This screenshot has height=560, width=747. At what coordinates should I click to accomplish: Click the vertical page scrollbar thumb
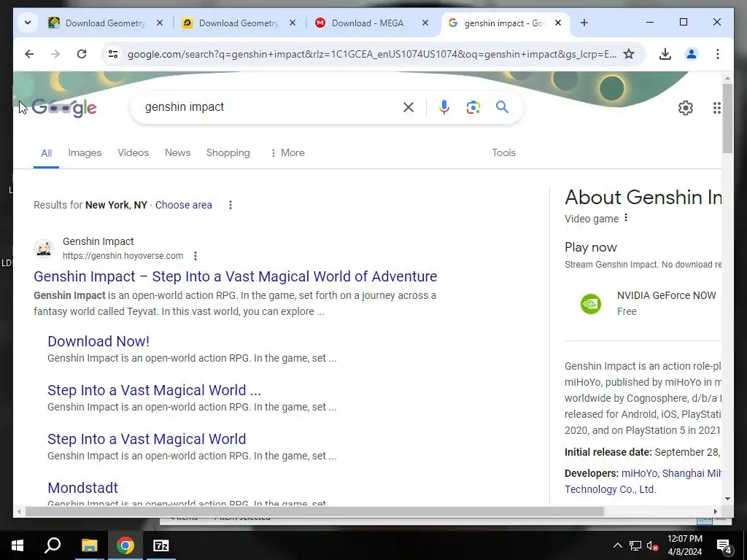tap(727, 118)
